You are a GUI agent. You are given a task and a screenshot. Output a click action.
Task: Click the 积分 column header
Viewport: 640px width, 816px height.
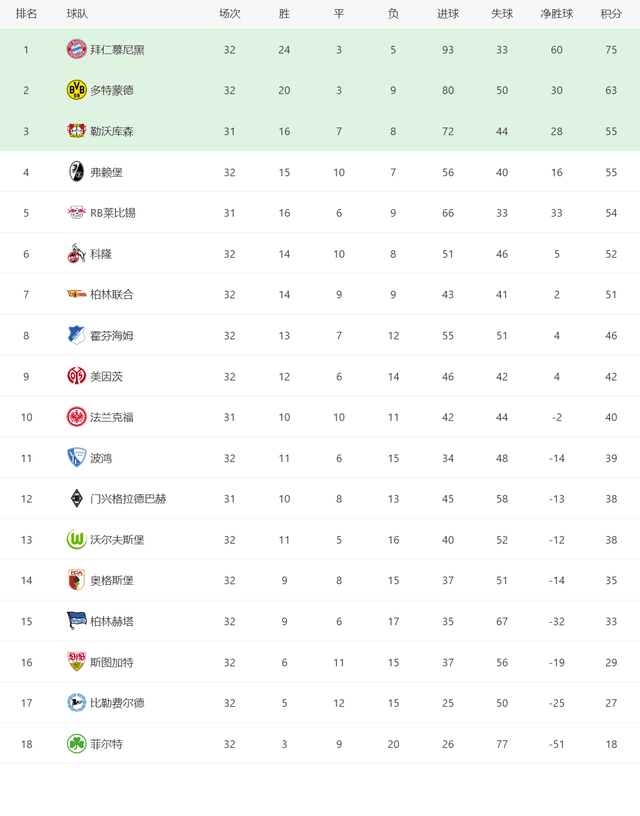[611, 14]
